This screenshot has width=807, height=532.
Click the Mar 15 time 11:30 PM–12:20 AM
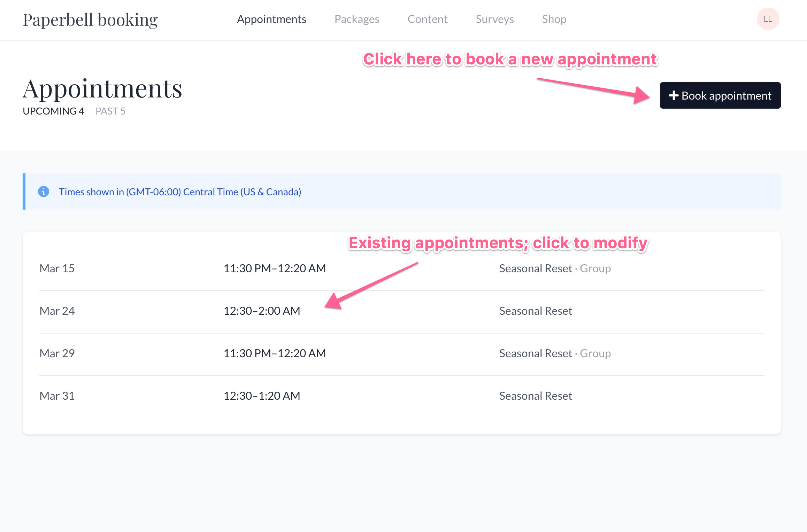[x=275, y=268]
